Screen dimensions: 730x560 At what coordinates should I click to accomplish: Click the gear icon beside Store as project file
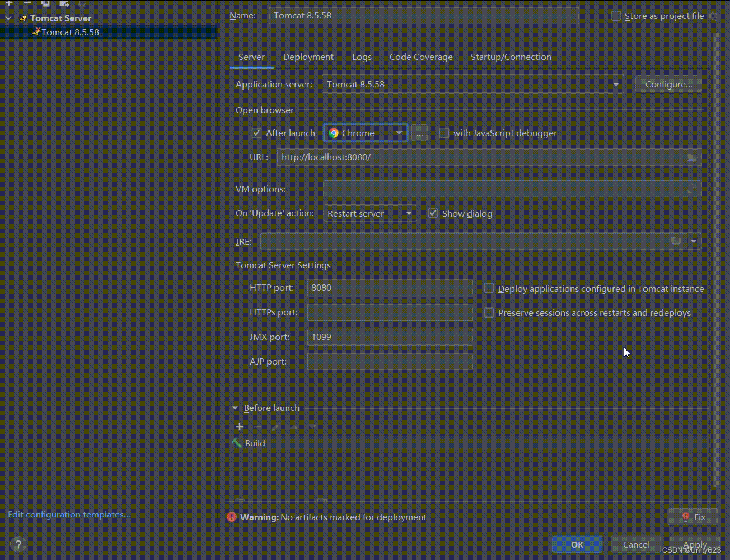tap(713, 16)
